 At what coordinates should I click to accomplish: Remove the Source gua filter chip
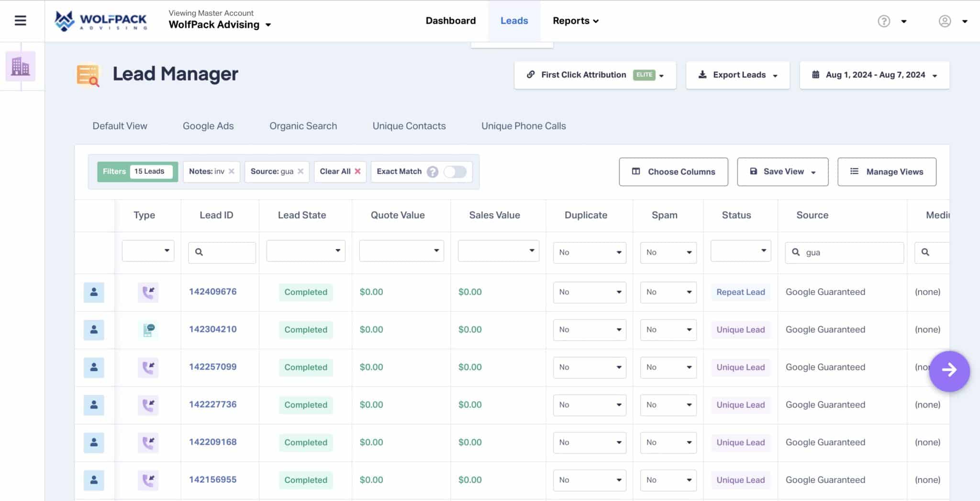(x=301, y=171)
